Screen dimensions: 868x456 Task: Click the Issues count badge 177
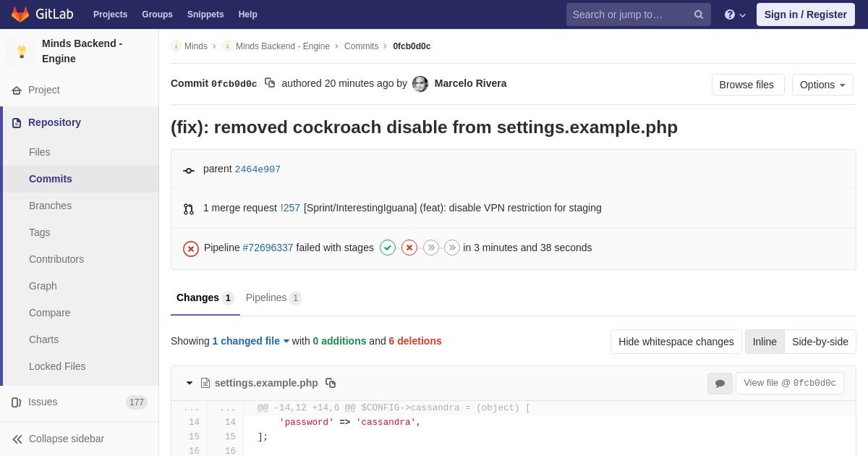137,402
